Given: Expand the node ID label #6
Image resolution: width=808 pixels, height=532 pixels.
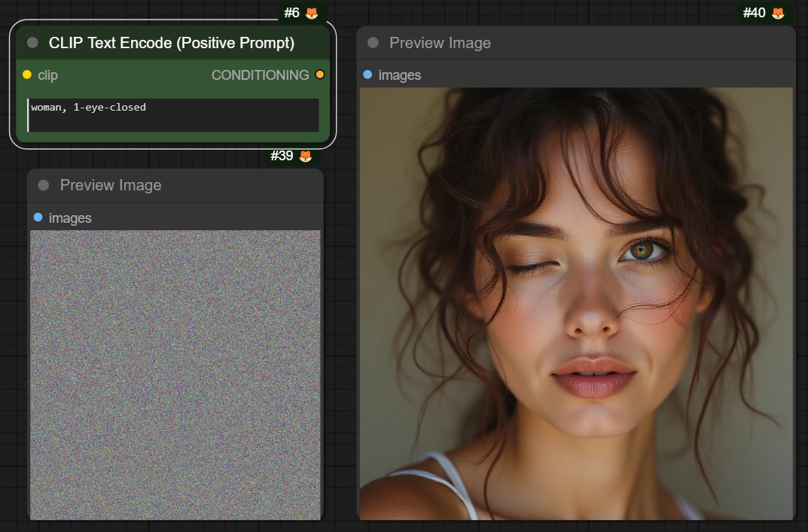Looking at the screenshot, I should (x=292, y=12).
